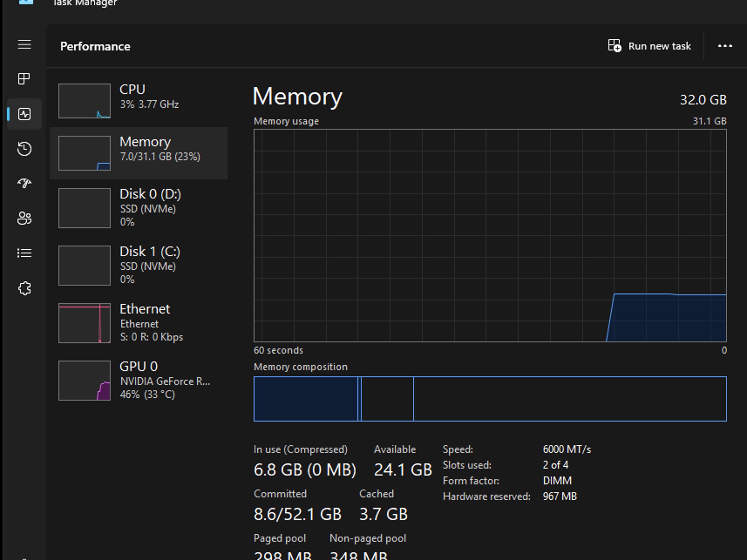Select the GPU 0 entry
The image size is (747, 560).
coord(139,380)
